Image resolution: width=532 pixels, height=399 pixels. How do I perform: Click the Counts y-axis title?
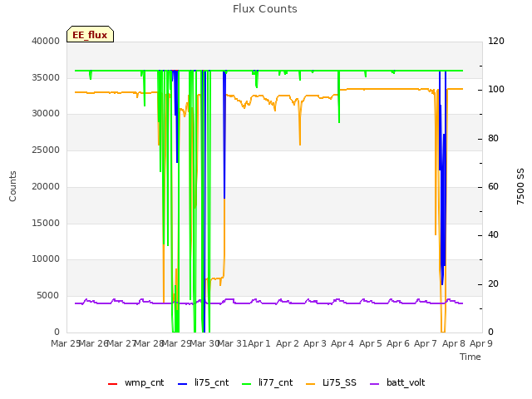point(12,186)
